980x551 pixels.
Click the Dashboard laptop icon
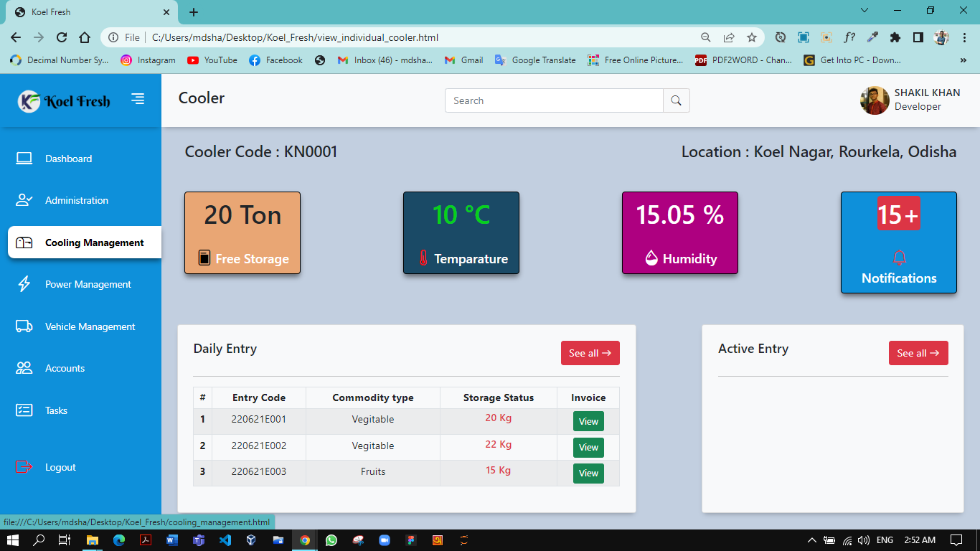pyautogui.click(x=24, y=159)
